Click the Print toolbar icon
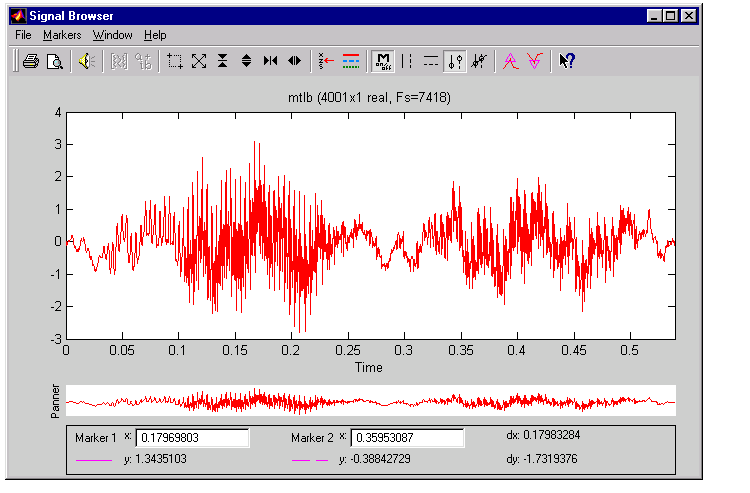The width and height of the screenshot is (750, 493). coord(30,61)
